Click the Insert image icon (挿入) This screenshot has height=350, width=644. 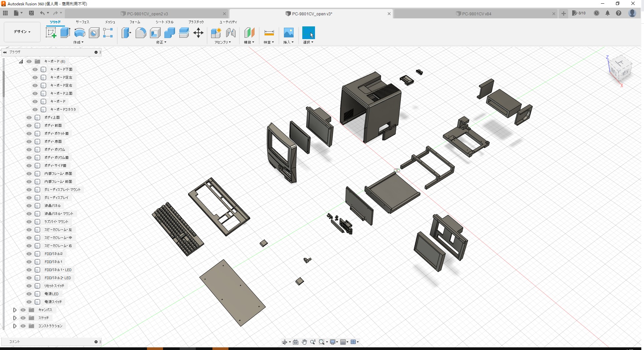click(288, 33)
